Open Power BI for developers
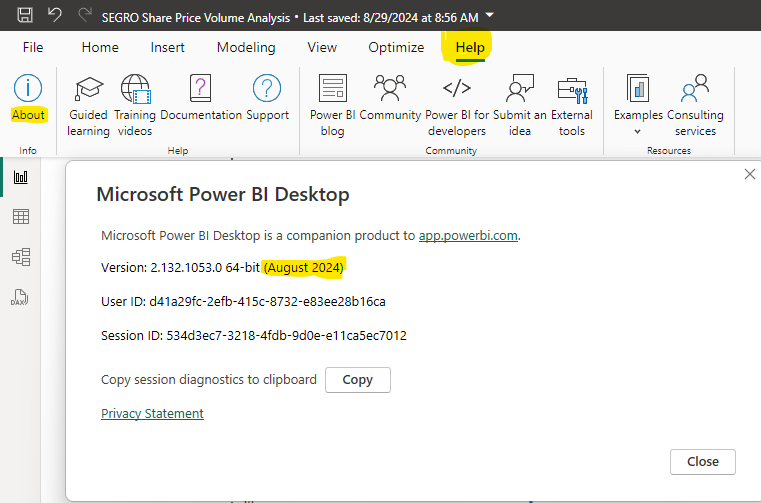This screenshot has height=503, width=761. pos(457,106)
